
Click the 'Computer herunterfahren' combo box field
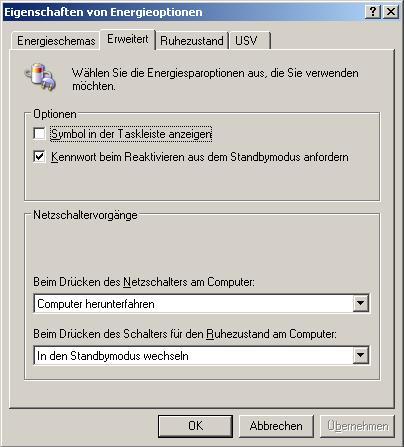[x=201, y=303]
